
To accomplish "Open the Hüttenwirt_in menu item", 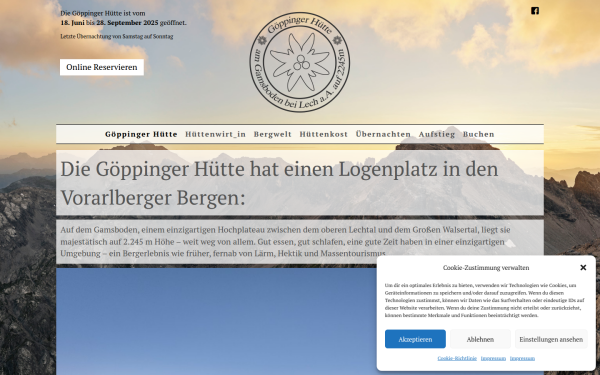I will click(x=215, y=134).
